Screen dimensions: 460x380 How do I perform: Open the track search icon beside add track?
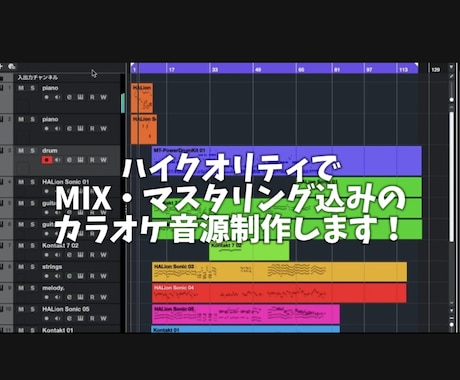click(x=12, y=66)
